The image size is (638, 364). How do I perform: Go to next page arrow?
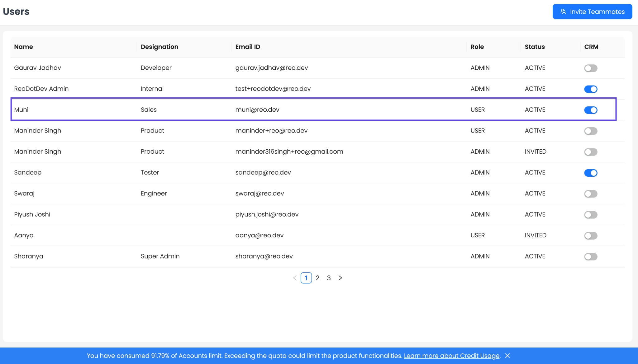pyautogui.click(x=340, y=278)
